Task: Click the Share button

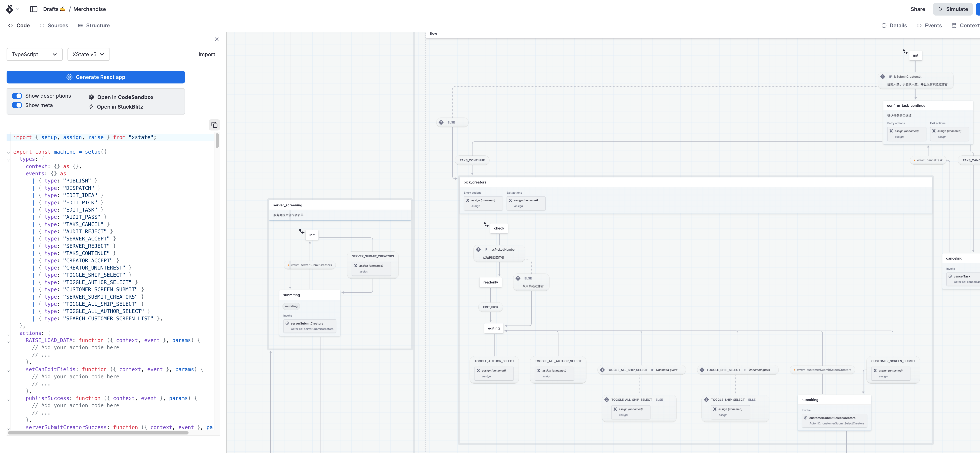Action: click(x=918, y=9)
